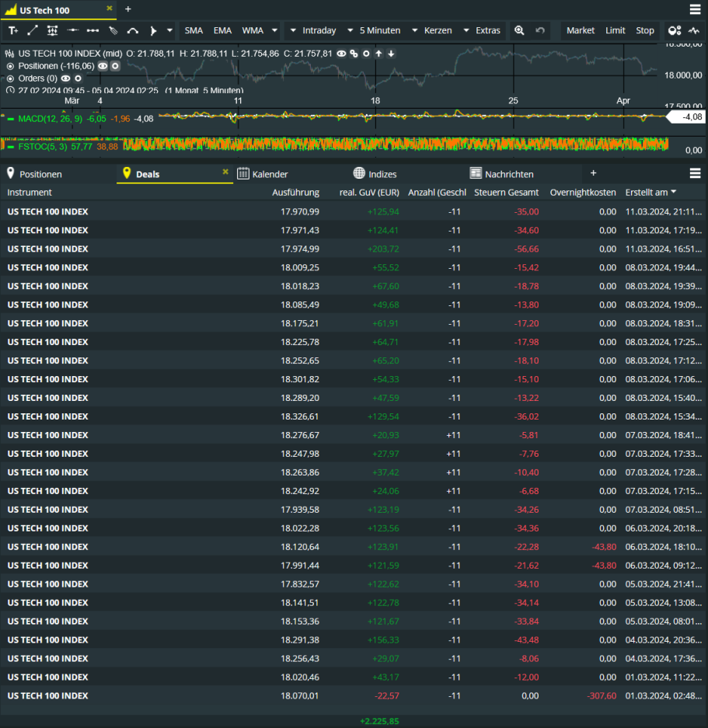Viewport: 708px width, 728px height.
Task: Click the real. GuV (EUR) column header
Action: (x=369, y=192)
